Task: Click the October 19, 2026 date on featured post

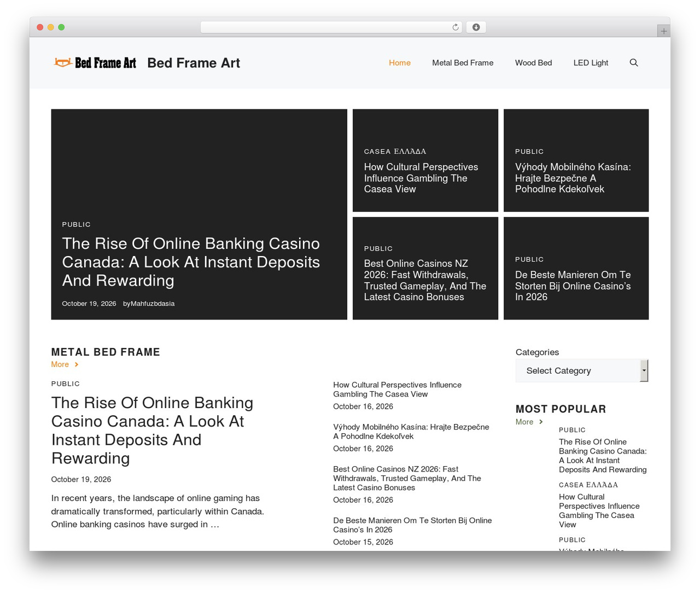Action: (x=89, y=304)
